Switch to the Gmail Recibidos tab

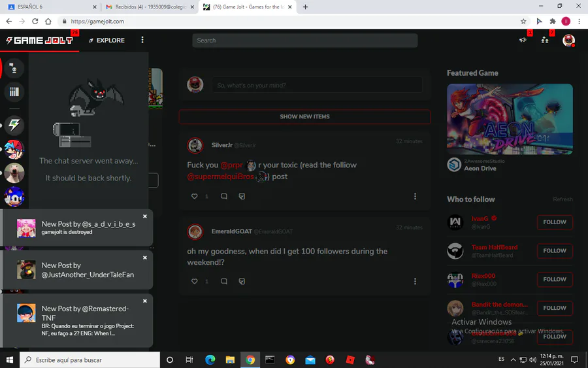(x=149, y=7)
